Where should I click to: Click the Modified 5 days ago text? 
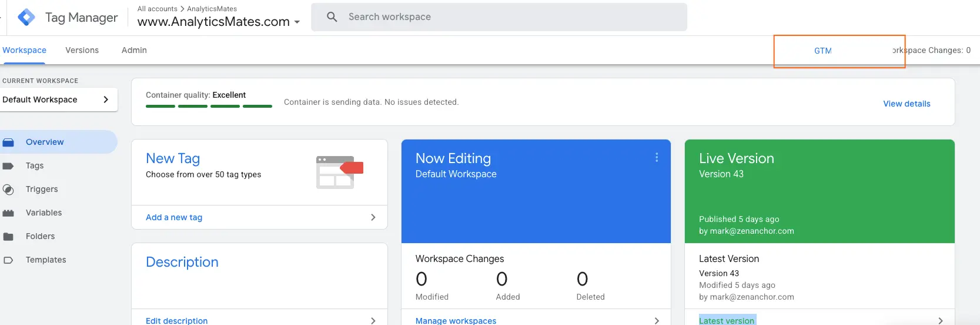click(x=737, y=285)
